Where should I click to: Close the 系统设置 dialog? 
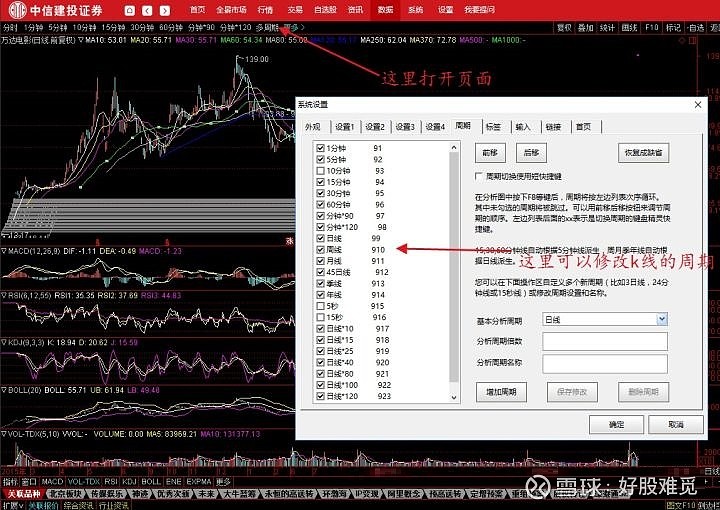point(698,105)
